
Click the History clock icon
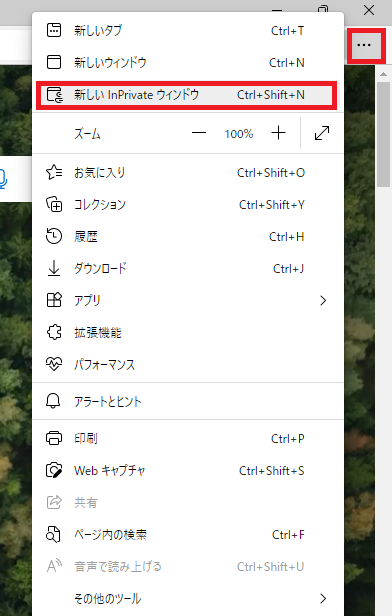54,236
